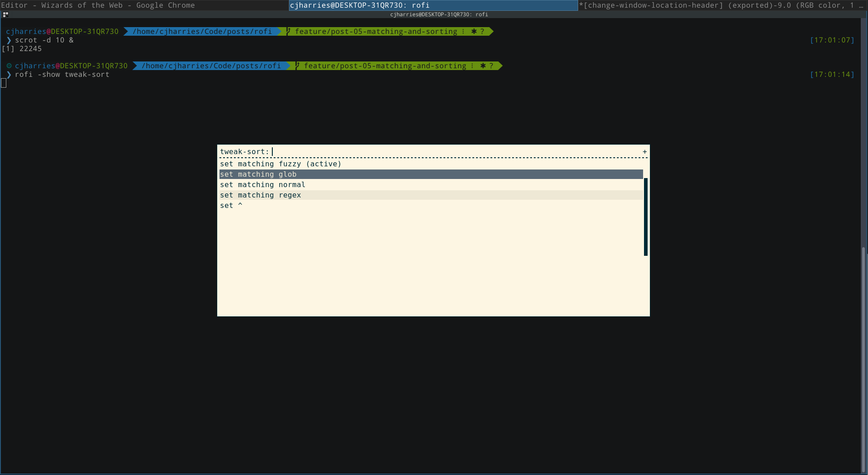Click the tweak-sort input field
868x475 pixels.
[x=456, y=152]
